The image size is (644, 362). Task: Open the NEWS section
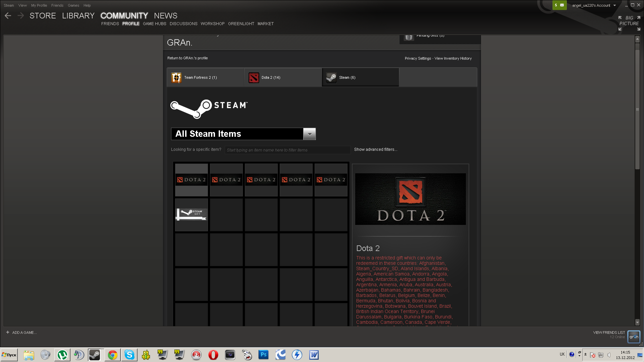pyautogui.click(x=166, y=16)
